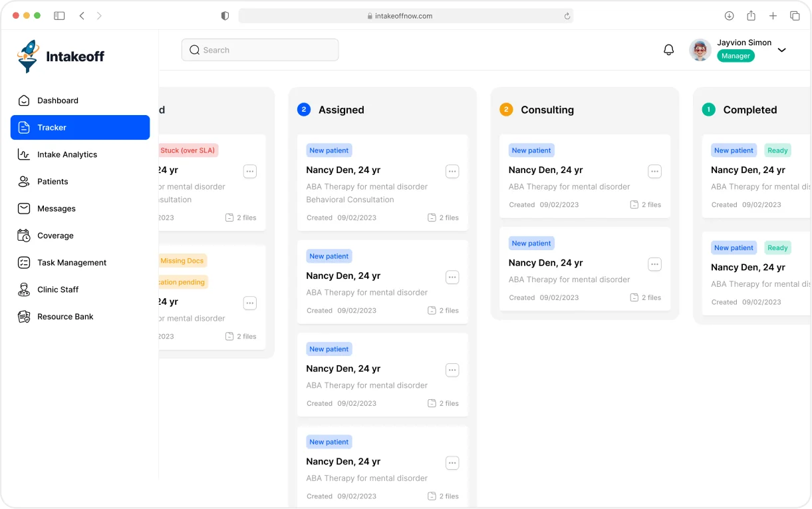Click New patient tag on first Consulting card

531,150
